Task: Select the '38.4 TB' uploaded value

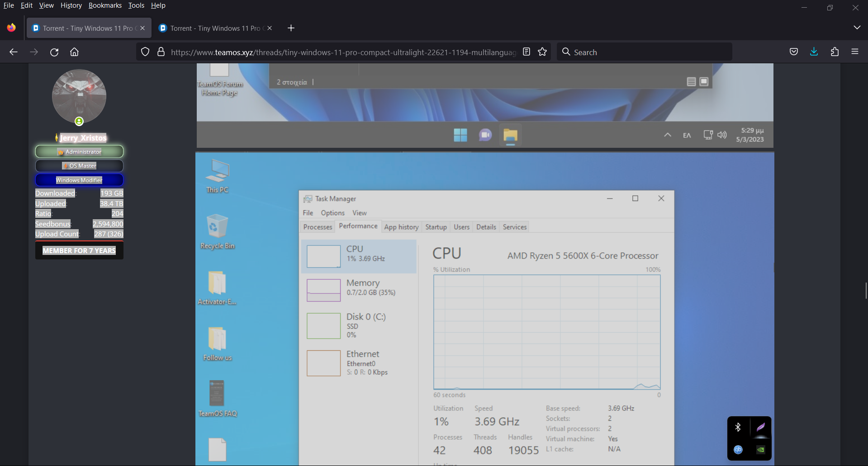Action: click(x=111, y=203)
